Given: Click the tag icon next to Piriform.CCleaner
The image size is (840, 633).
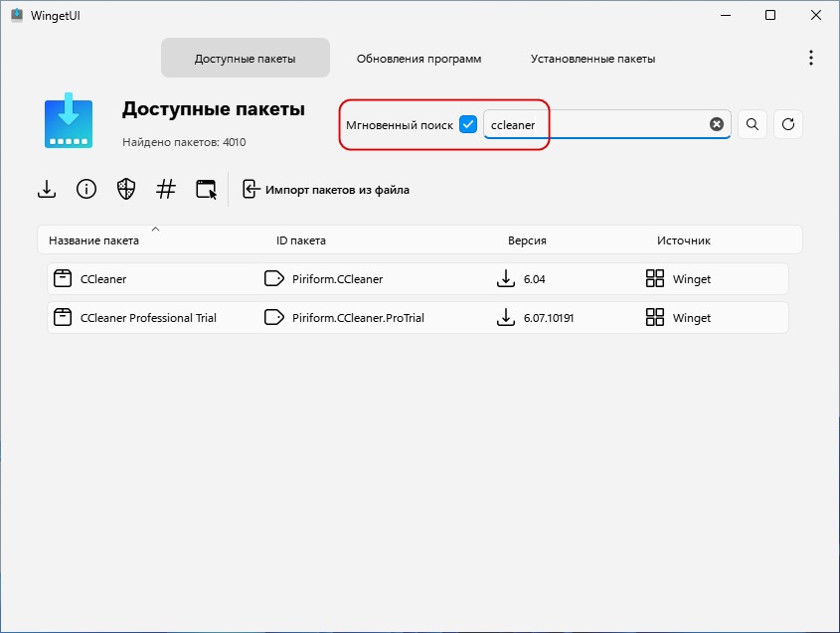Looking at the screenshot, I should click(x=274, y=278).
